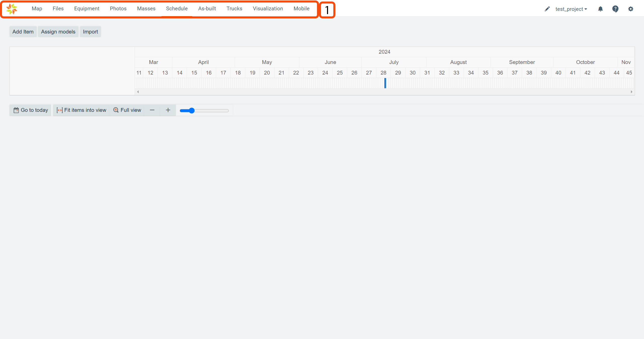The image size is (644, 339).
Task: Expand the test_project dropdown
Action: tap(571, 9)
